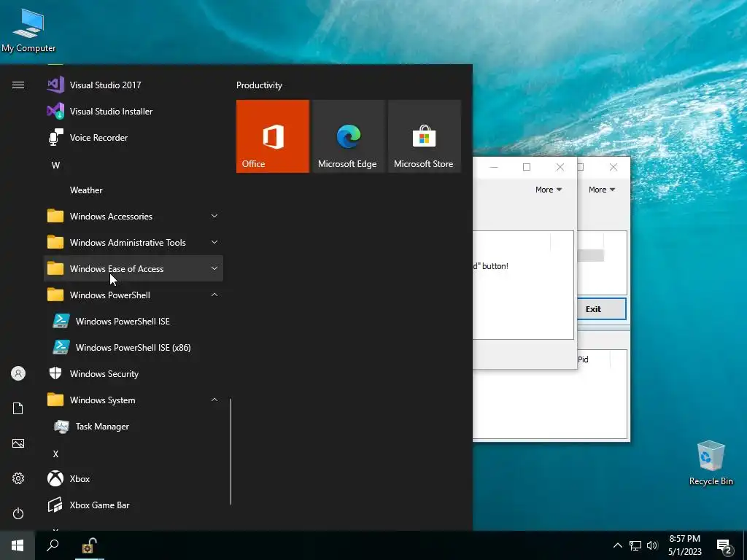Screen dimensions: 747x560
Task: Open More dropdown in front window
Action: [x=549, y=190]
